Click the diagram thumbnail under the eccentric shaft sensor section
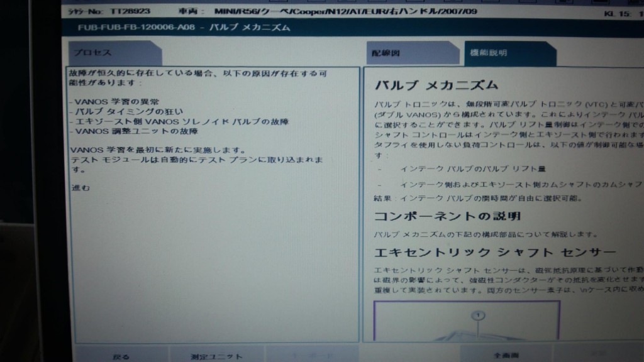The height and width of the screenshot is (362, 644). 466,321
